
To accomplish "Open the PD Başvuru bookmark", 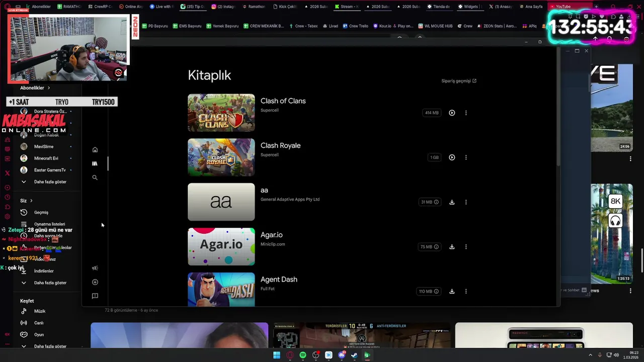I will [155, 26].
